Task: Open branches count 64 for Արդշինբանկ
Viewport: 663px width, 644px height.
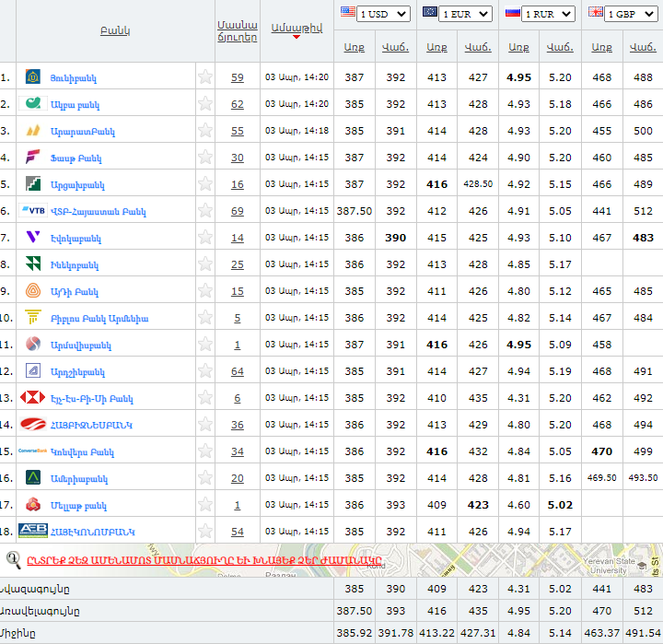Action: pos(238,371)
